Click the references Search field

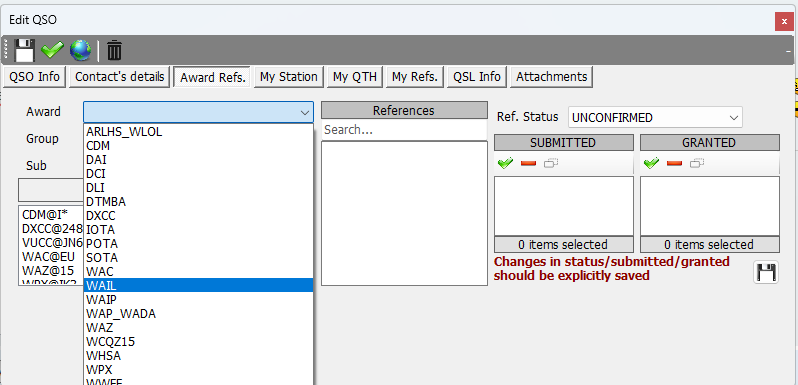pyautogui.click(x=404, y=130)
